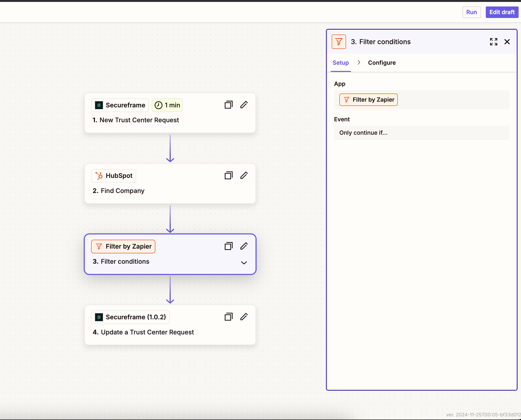Open the Filter by Zapier app selector

(368, 100)
